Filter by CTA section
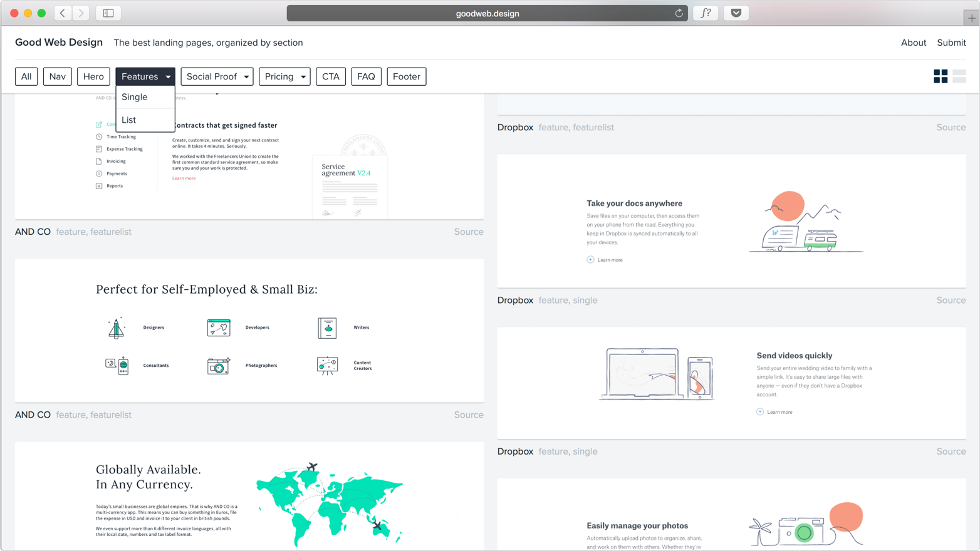Viewport: 980px width, 551px height. point(331,76)
